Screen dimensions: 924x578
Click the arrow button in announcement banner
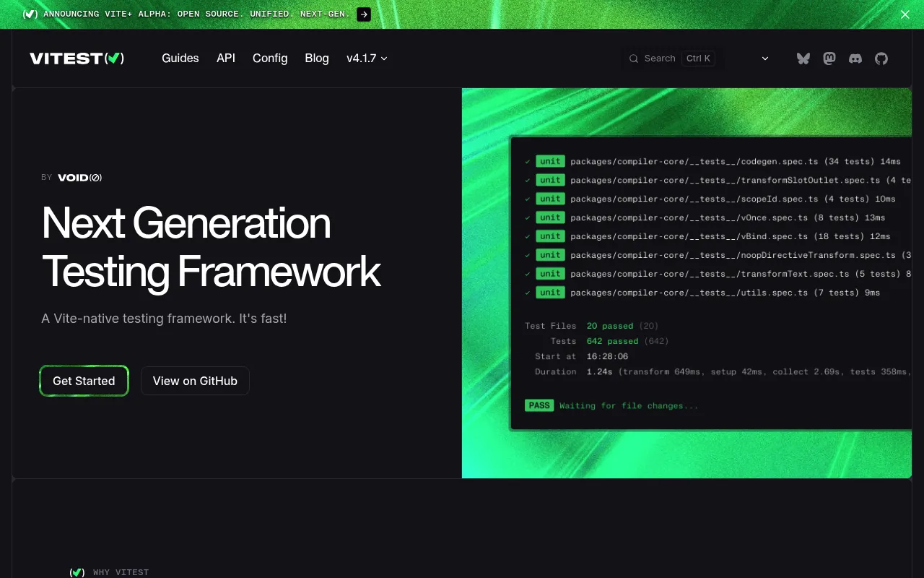point(364,14)
